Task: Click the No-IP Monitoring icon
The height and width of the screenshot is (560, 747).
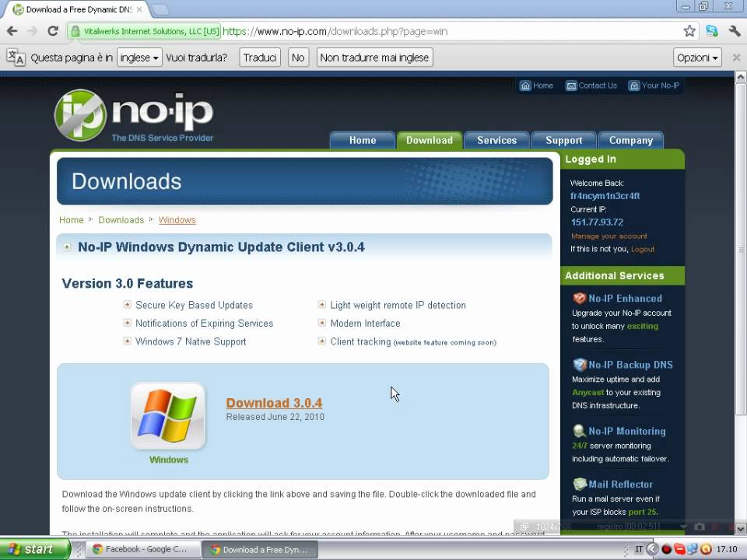Action: point(579,431)
